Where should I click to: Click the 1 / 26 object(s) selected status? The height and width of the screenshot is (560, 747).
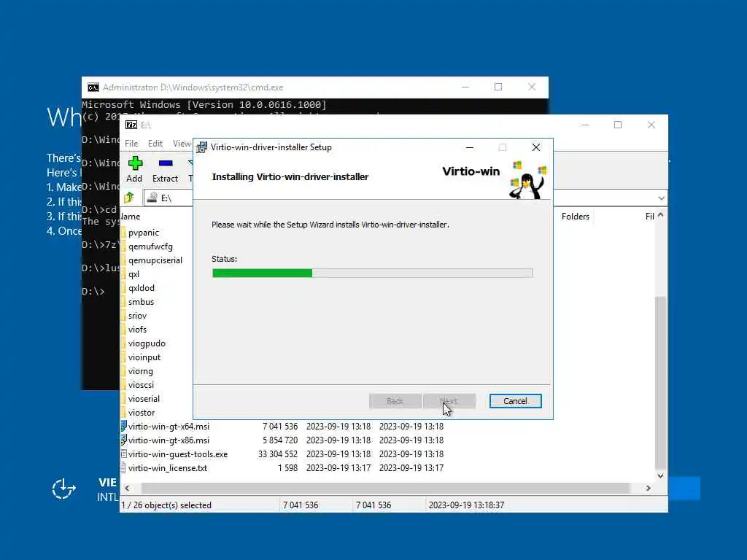pyautogui.click(x=166, y=505)
